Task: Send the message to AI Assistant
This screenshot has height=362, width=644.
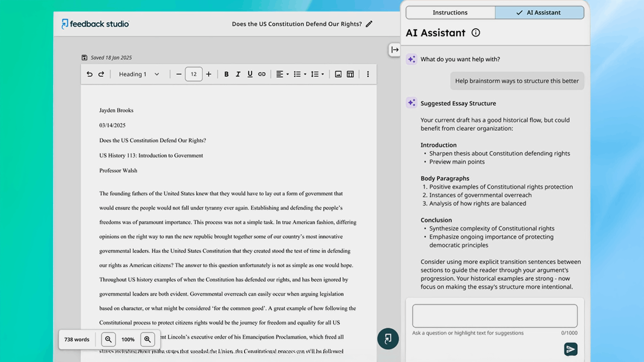Action: click(x=570, y=349)
